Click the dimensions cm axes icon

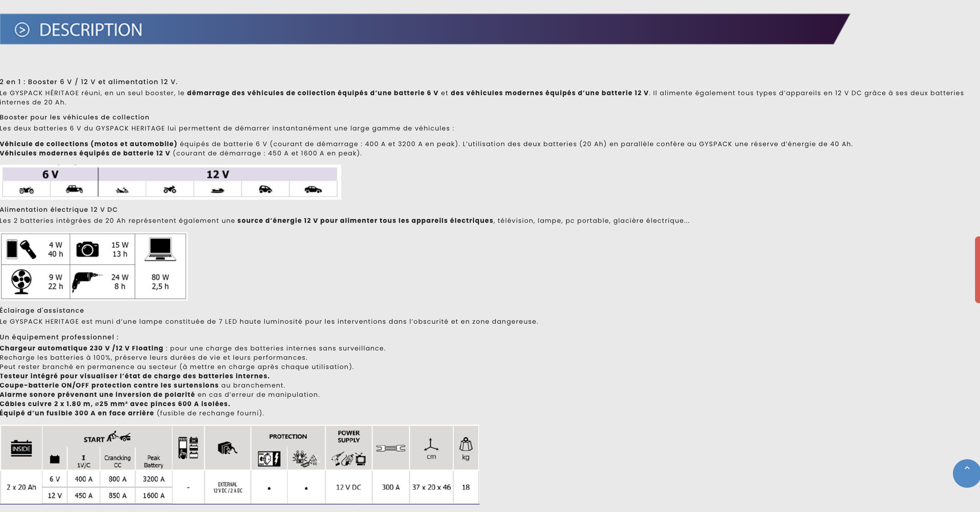pos(431,445)
